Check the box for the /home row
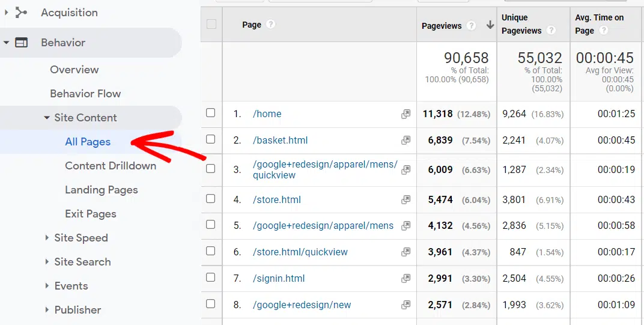 pyautogui.click(x=211, y=113)
